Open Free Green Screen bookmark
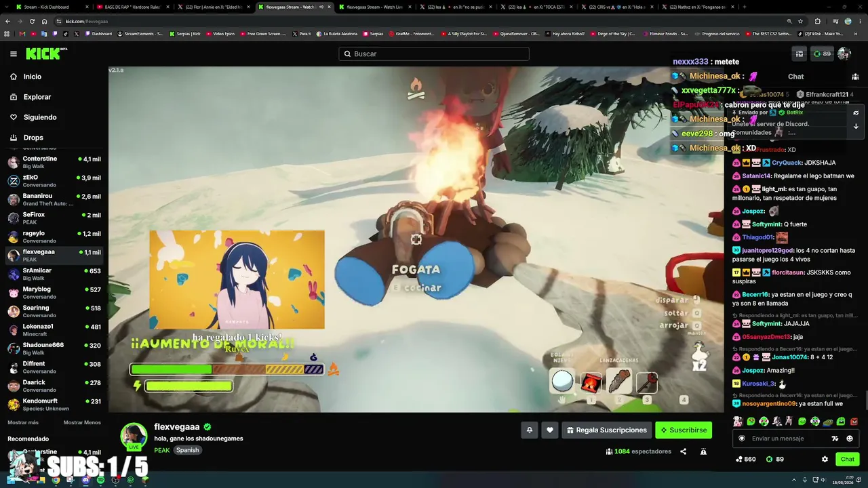Screen dimensions: 868x488 (x=264, y=34)
